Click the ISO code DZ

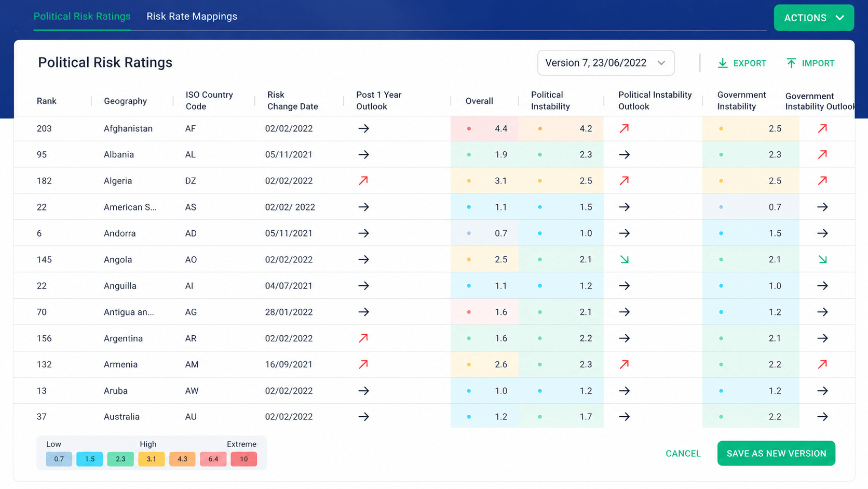[191, 181]
